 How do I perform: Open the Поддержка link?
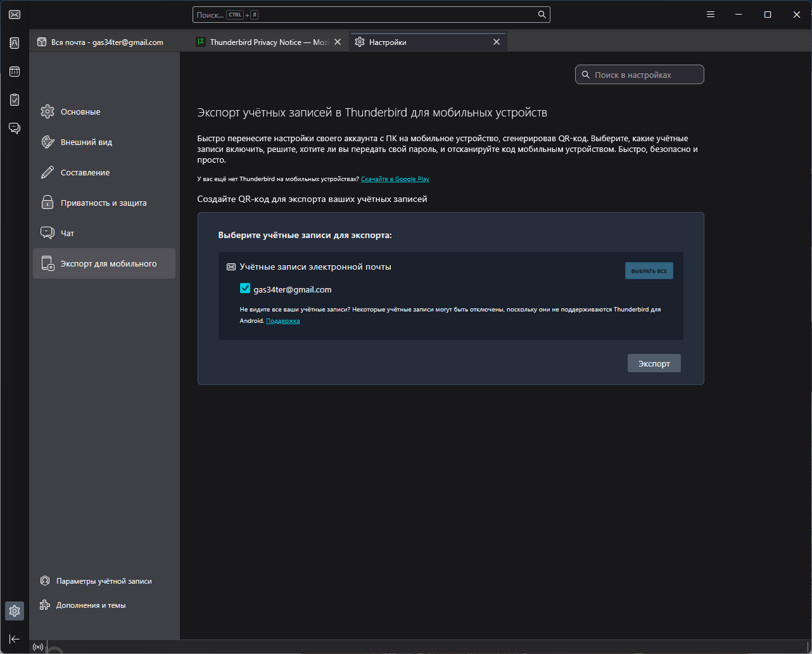(282, 321)
